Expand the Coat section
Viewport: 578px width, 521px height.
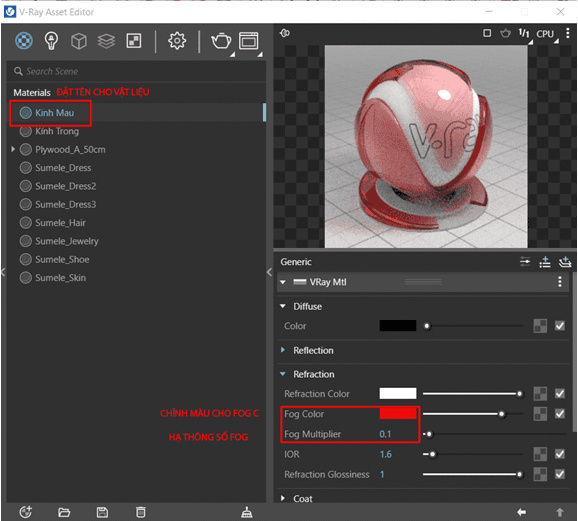283,499
